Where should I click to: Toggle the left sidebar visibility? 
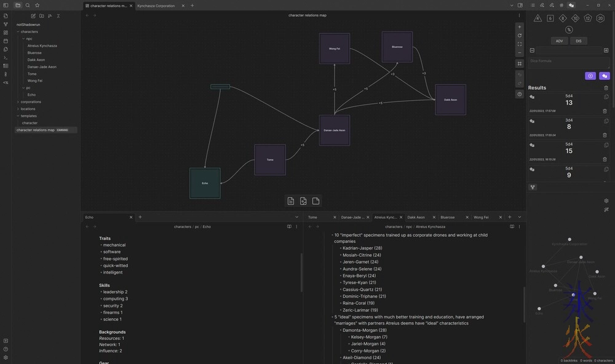6,6
